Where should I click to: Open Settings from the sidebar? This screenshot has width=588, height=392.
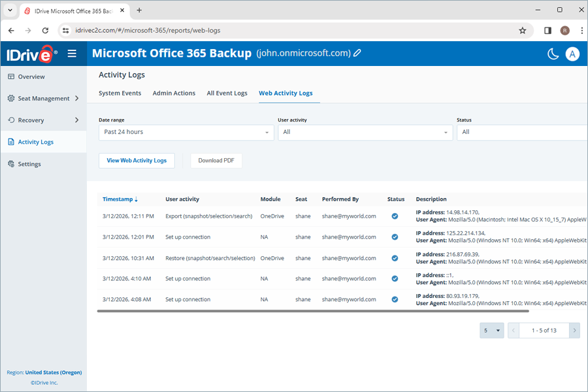[x=30, y=164]
